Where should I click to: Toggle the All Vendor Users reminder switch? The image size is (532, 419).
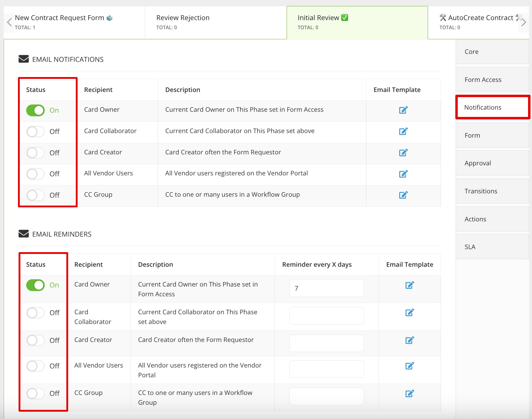coord(35,366)
